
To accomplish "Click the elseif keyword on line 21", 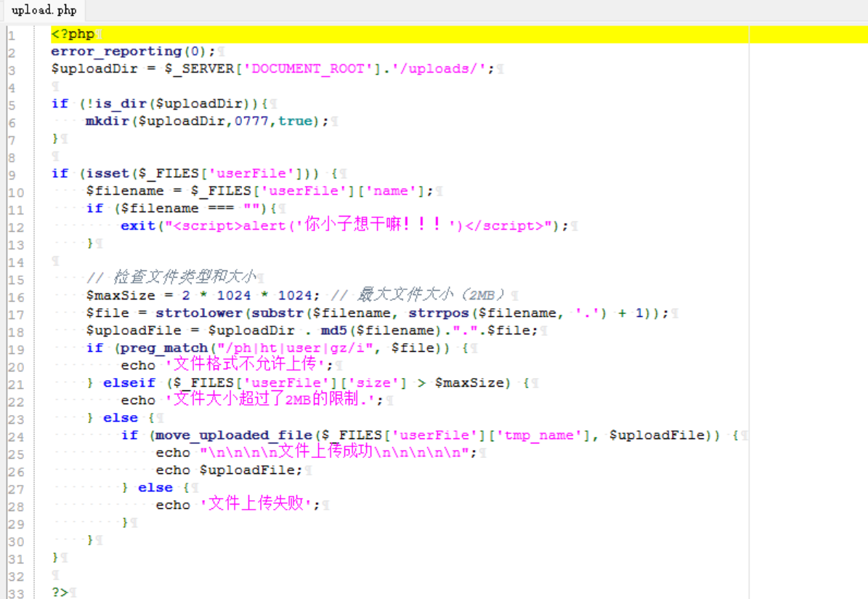I will click(129, 383).
